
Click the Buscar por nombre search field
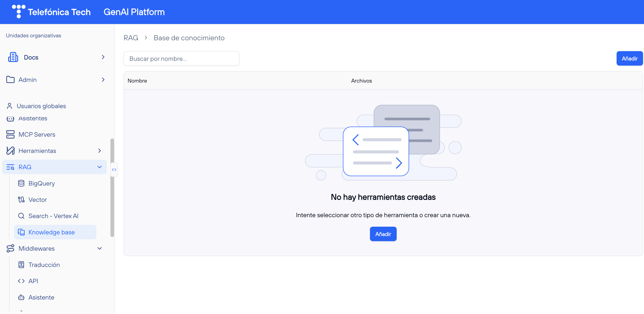(181, 59)
